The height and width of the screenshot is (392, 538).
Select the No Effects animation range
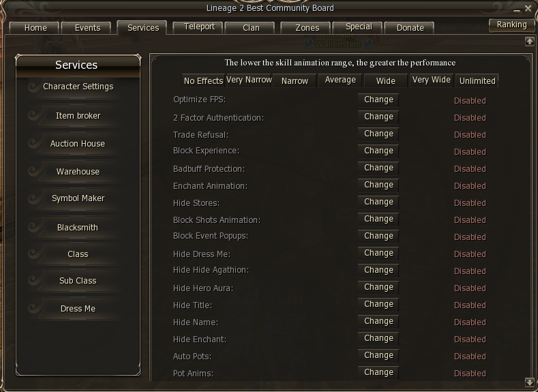pos(203,80)
